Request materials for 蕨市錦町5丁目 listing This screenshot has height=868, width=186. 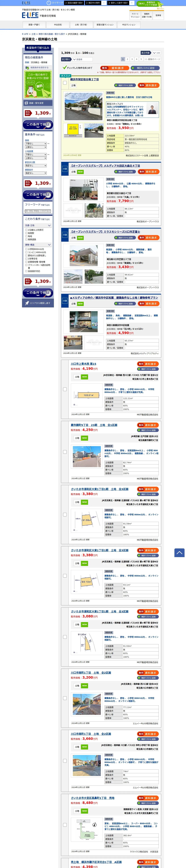(x=148, y=425)
